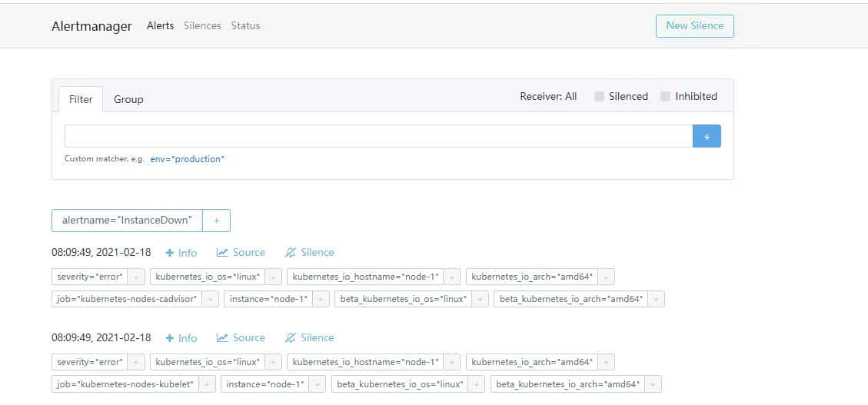Use the env="production" example matcher
This screenshot has height=405, width=868.
click(x=187, y=159)
